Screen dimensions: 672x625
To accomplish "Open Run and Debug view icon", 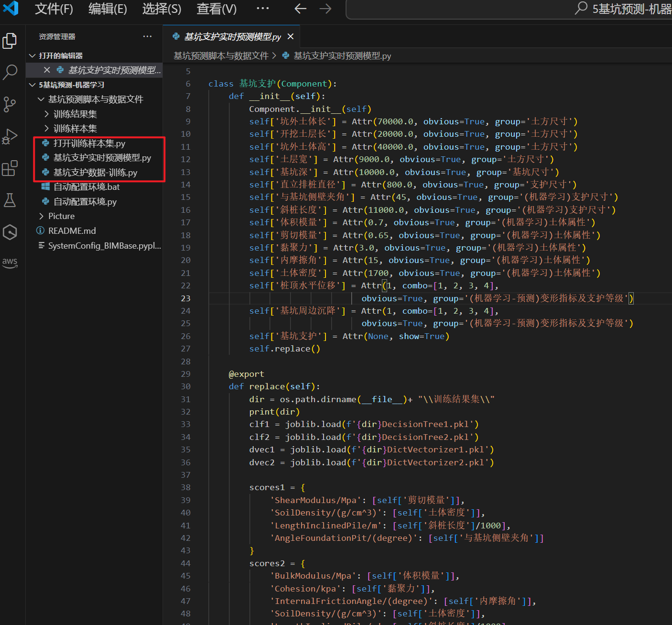I will pos(10,136).
